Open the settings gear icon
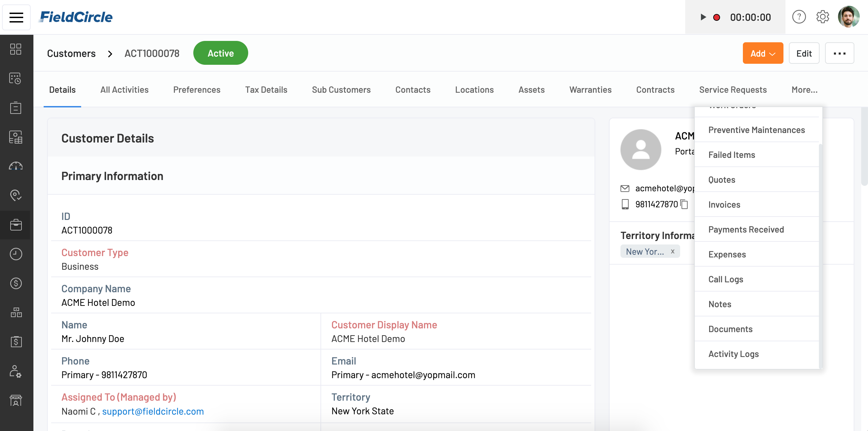 point(823,17)
